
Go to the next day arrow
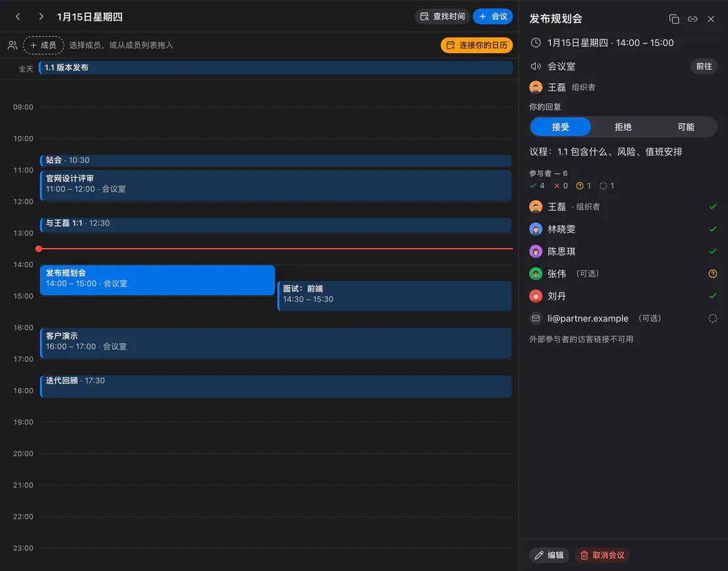pos(41,16)
